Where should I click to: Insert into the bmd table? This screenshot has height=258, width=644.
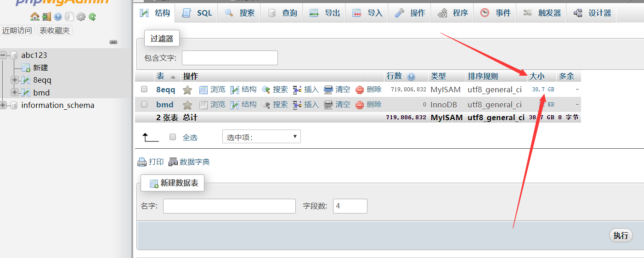[x=306, y=104]
